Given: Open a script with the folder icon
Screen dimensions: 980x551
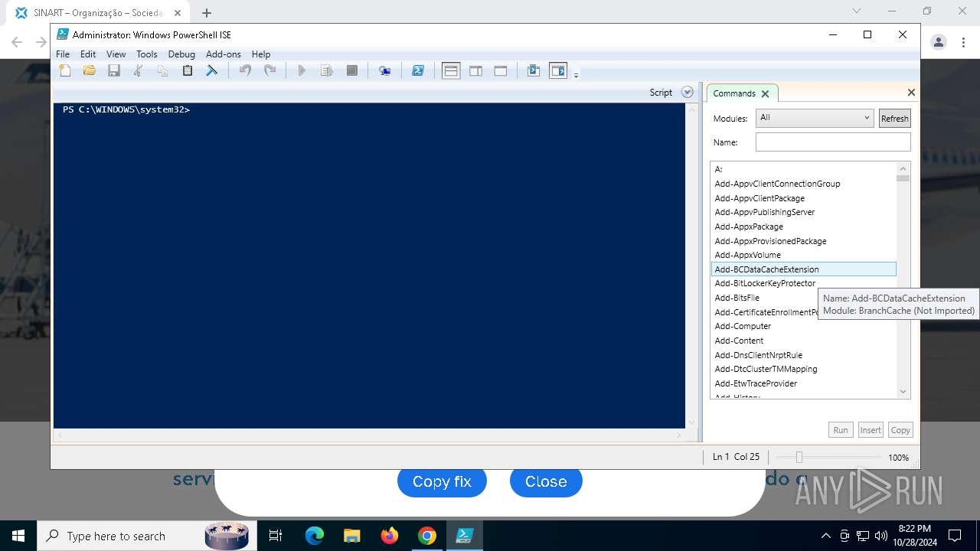Looking at the screenshot, I should tap(90, 70).
